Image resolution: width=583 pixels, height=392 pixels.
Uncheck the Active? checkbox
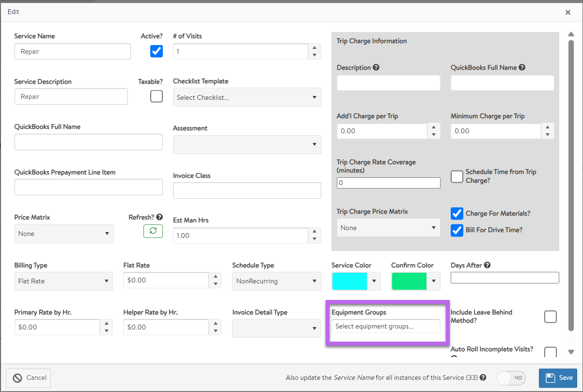[157, 51]
